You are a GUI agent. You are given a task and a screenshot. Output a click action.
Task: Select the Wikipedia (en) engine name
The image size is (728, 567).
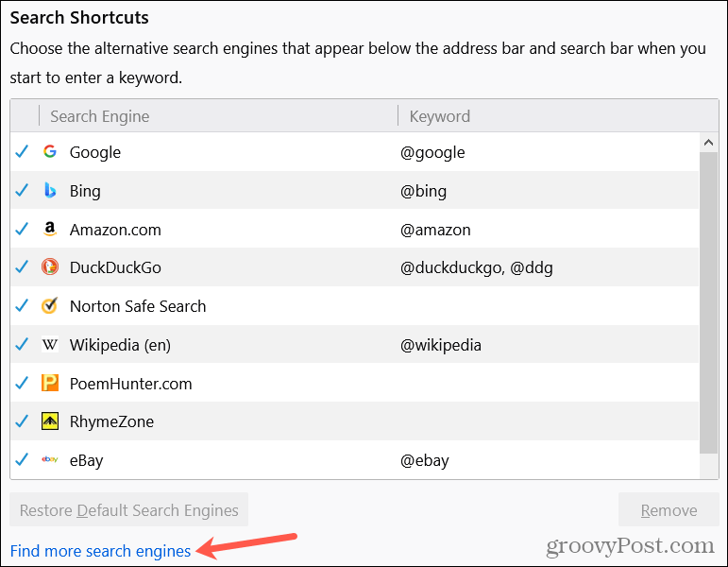click(x=120, y=345)
